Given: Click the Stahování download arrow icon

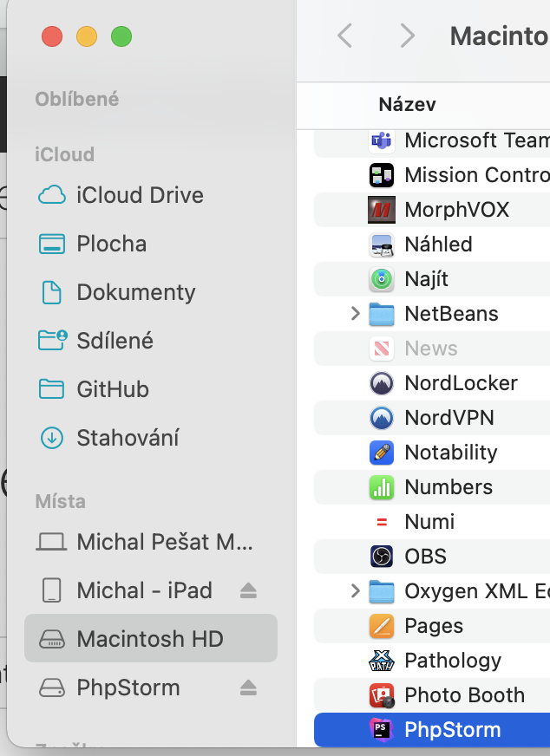Looking at the screenshot, I should 52,439.
